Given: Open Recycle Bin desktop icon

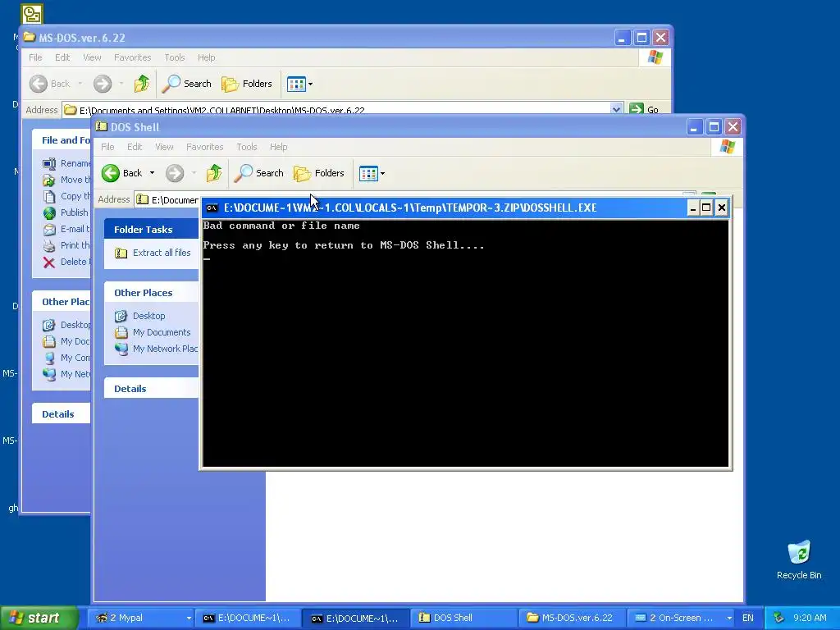Looking at the screenshot, I should [x=799, y=559].
